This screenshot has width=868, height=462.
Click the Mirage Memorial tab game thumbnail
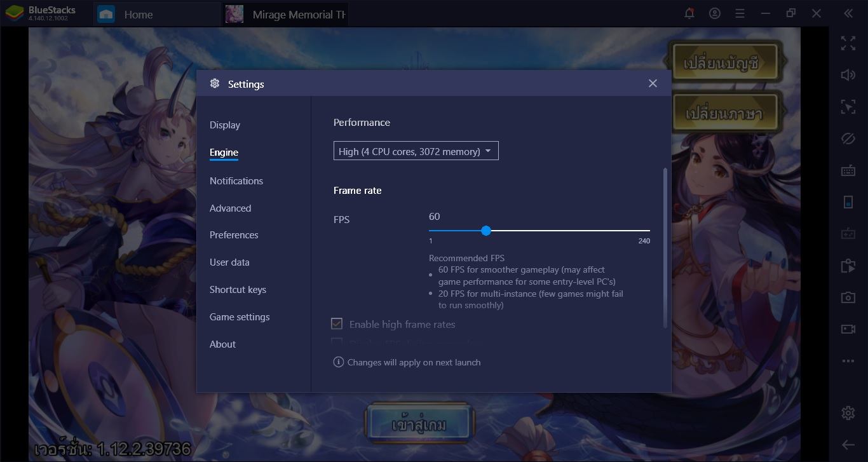pyautogui.click(x=234, y=14)
